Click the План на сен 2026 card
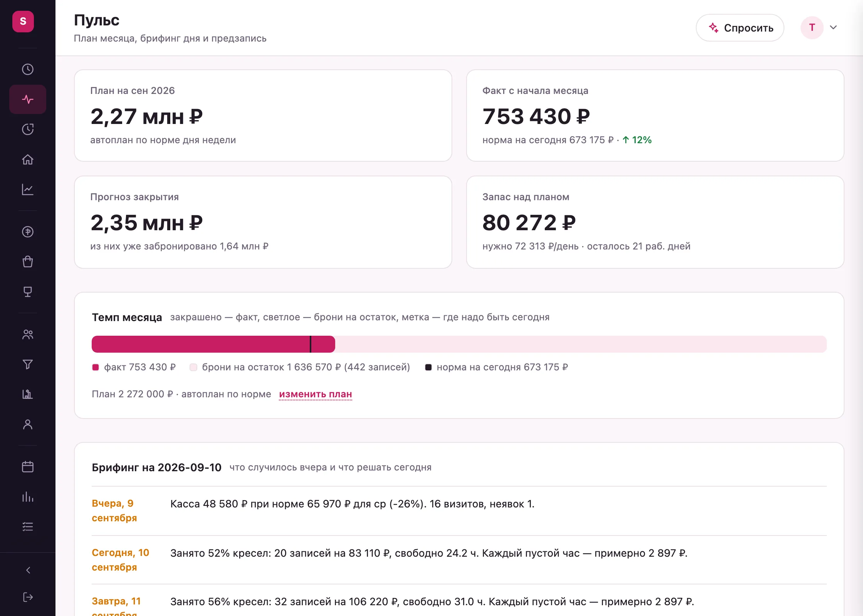The image size is (863, 616). (263, 115)
